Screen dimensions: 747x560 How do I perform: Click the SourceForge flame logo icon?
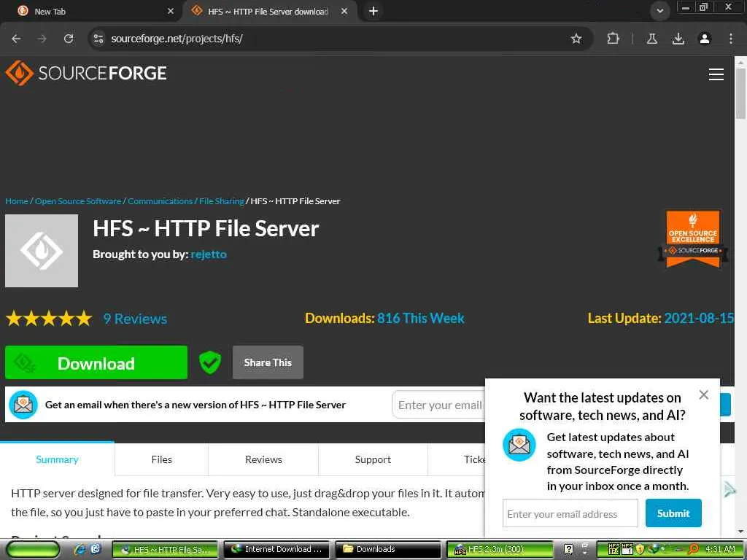(x=19, y=73)
